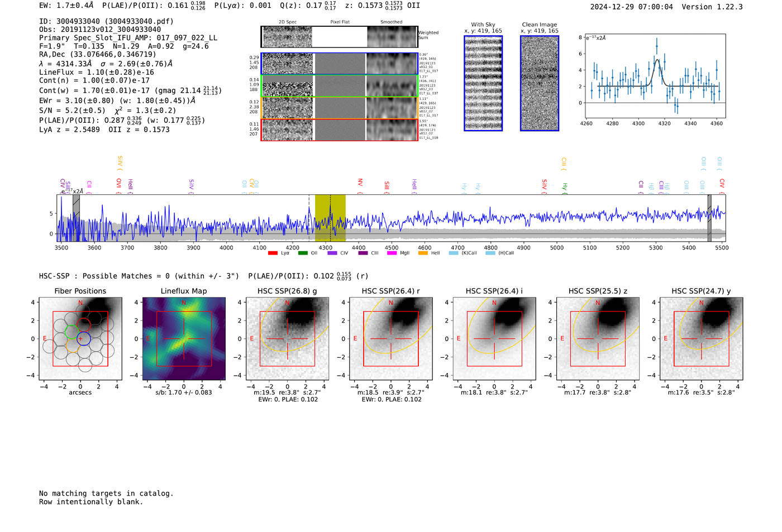Click the Lyα red legend swatch

[x=273, y=253]
